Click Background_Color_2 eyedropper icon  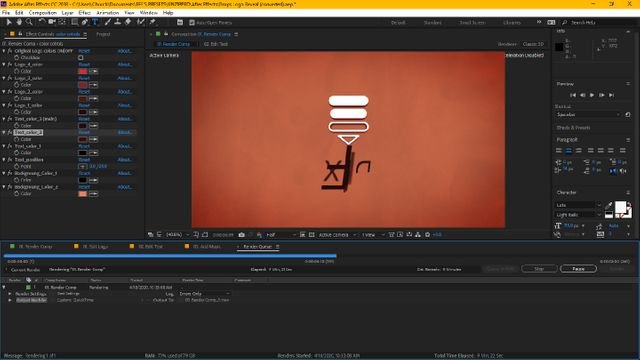[x=93, y=194]
